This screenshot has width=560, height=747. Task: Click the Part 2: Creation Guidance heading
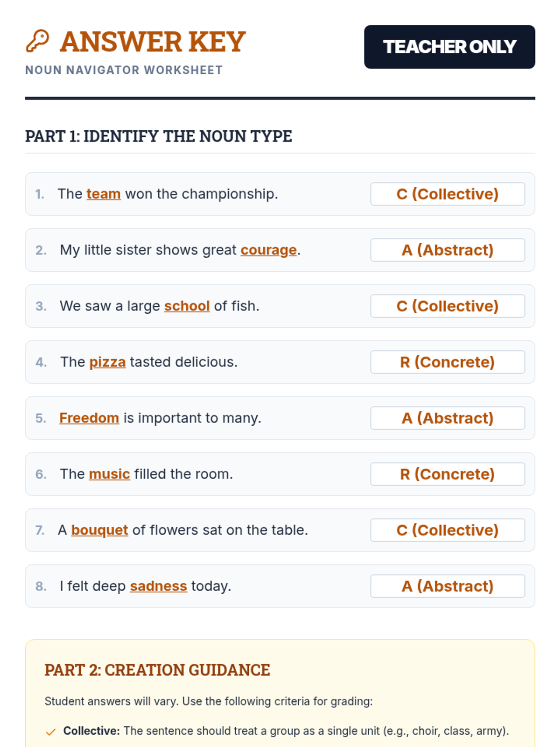click(157, 670)
